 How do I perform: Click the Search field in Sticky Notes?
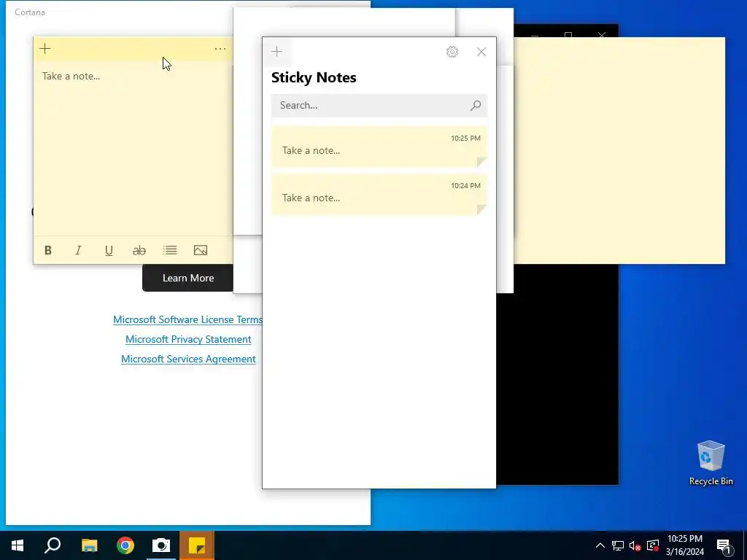[379, 105]
